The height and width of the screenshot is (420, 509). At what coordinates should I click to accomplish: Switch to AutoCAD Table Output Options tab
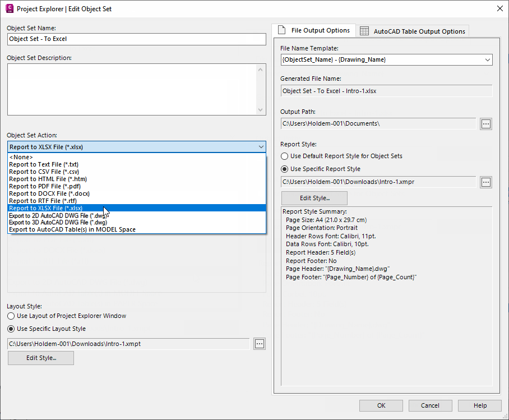(x=419, y=31)
